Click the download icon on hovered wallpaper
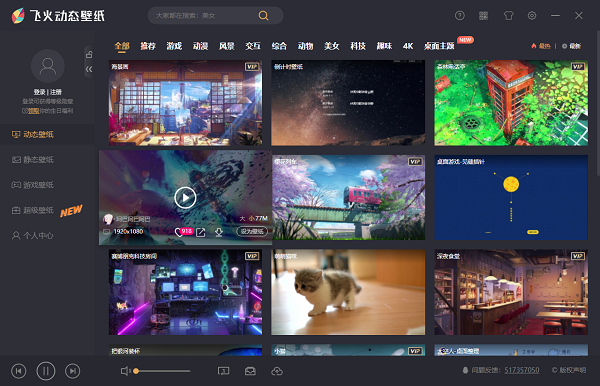Image resolution: width=600 pixels, height=386 pixels. [218, 232]
